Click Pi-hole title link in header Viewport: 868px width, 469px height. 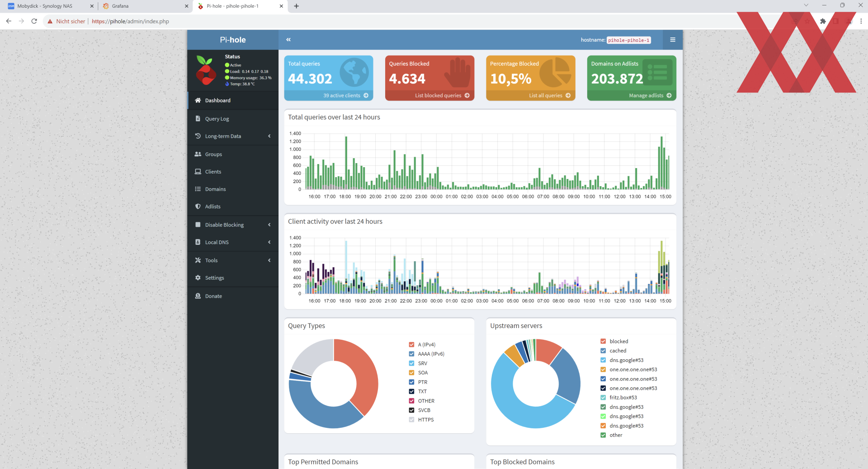(233, 40)
